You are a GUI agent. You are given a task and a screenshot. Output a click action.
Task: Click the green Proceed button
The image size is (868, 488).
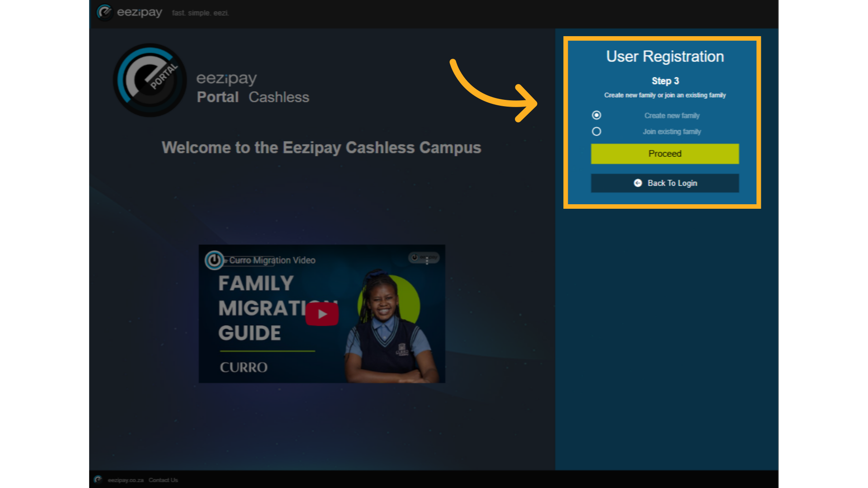click(665, 154)
